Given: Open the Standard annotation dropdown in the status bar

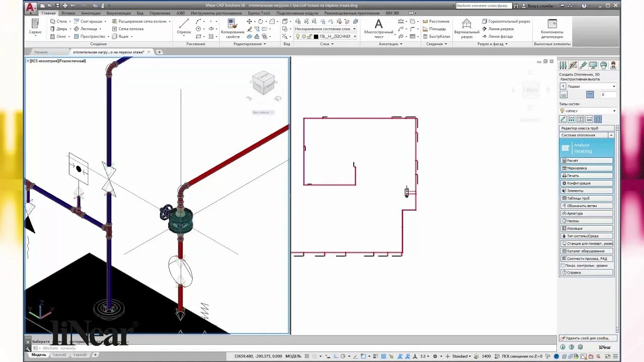Looking at the screenshot, I should click(461, 356).
